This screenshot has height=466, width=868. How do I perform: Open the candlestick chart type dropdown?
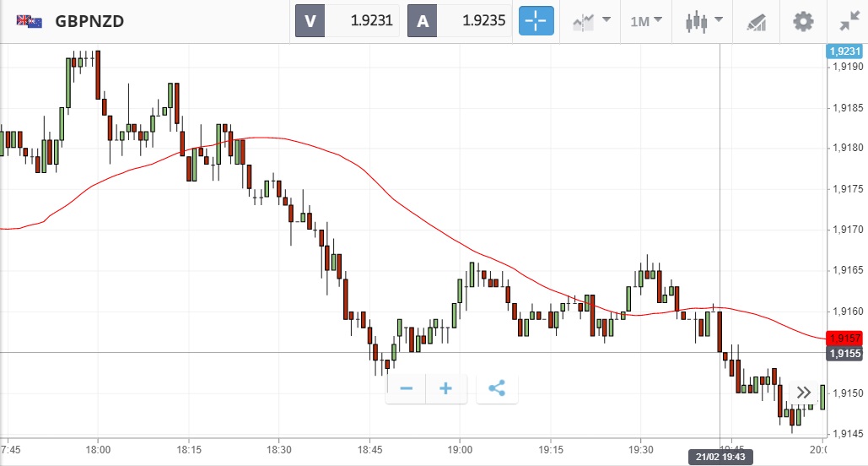click(704, 21)
